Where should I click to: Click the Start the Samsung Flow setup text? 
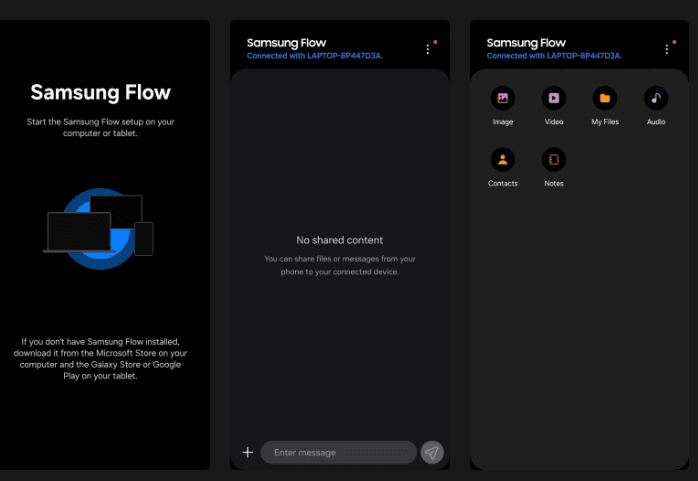pyautogui.click(x=100, y=127)
